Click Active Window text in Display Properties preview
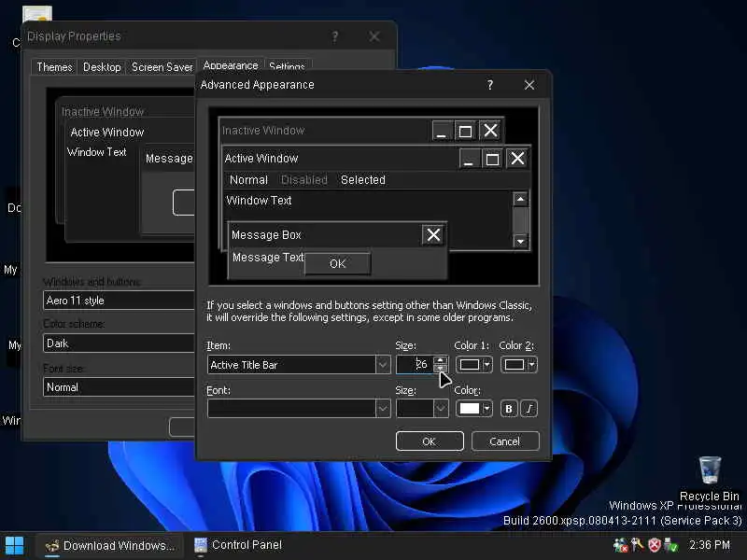Screen dimensions: 747x560 pyautogui.click(x=107, y=133)
